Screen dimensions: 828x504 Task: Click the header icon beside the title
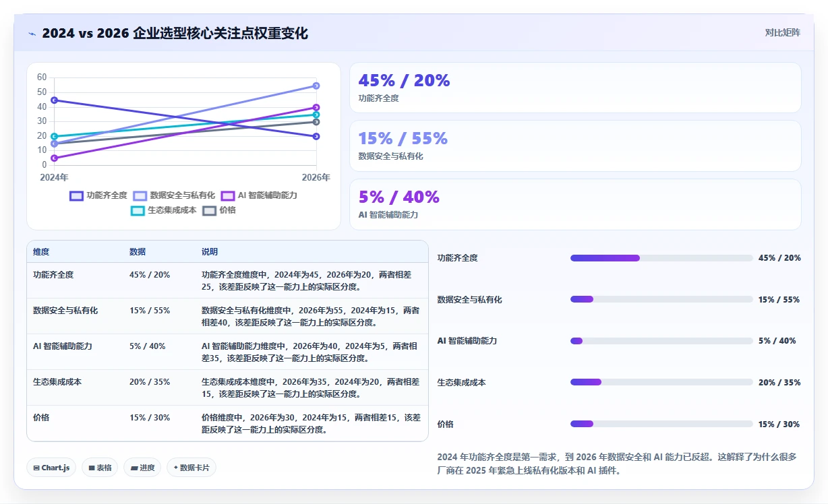[x=32, y=33]
